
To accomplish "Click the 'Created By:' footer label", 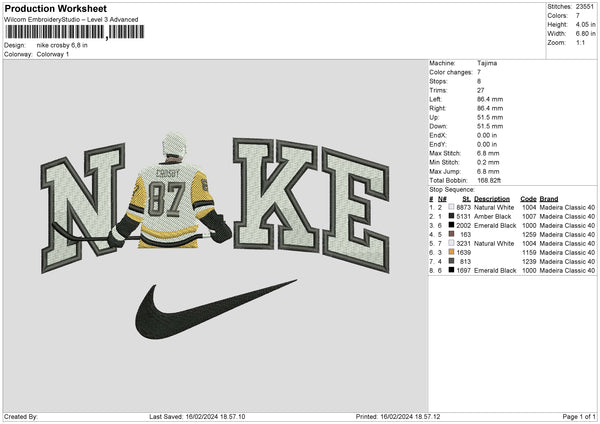I will 21,416.
